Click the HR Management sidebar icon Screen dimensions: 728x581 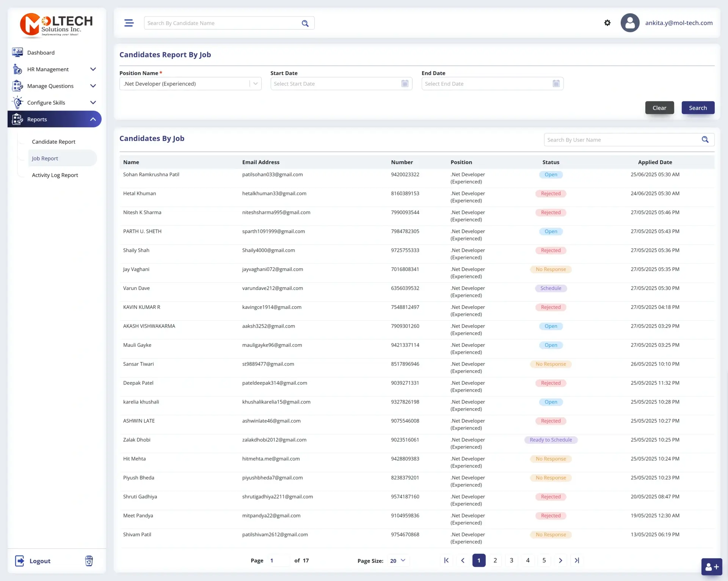coord(17,69)
